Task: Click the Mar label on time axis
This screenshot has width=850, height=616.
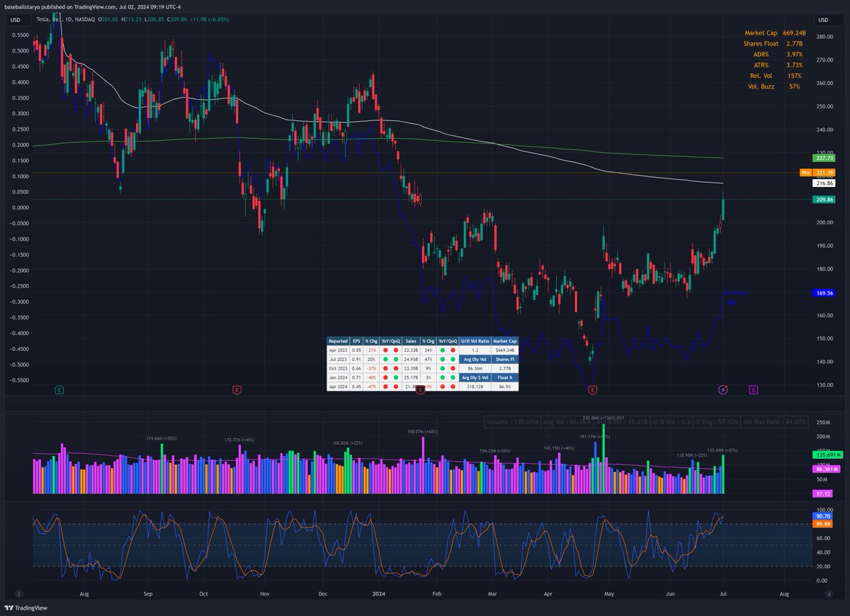Action: (492, 595)
